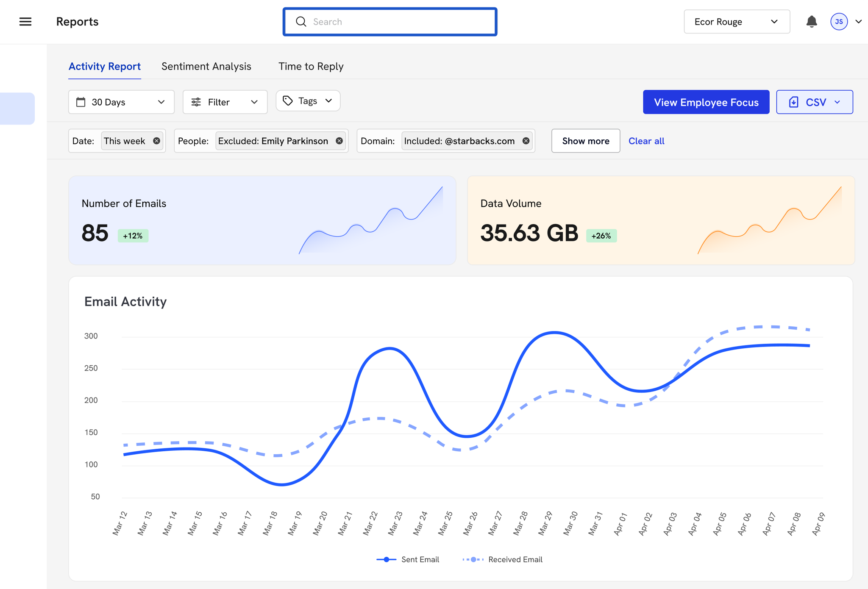Click the Clear all link
The image size is (868, 589).
(x=646, y=141)
